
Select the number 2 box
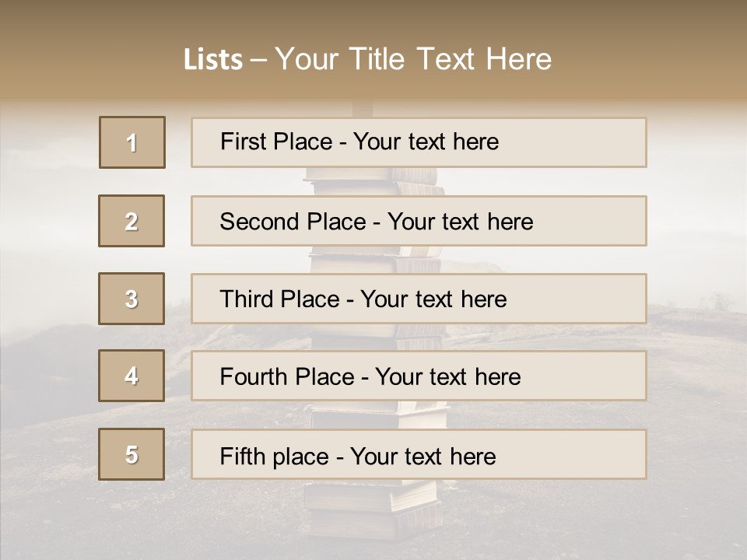coord(132,221)
